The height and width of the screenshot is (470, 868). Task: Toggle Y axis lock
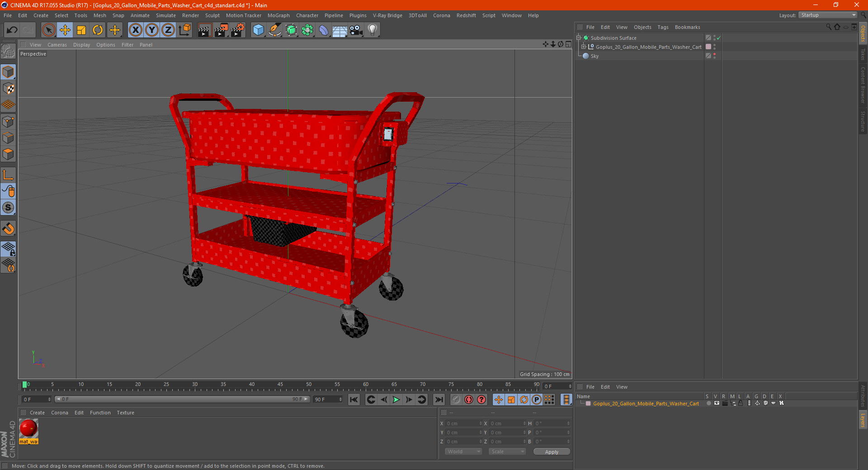click(x=152, y=30)
